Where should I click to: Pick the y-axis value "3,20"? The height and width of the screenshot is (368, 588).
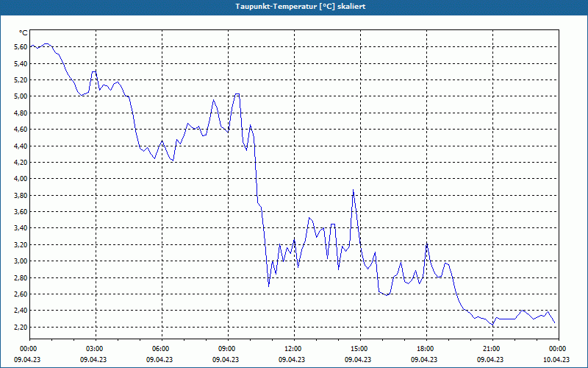pos(21,245)
